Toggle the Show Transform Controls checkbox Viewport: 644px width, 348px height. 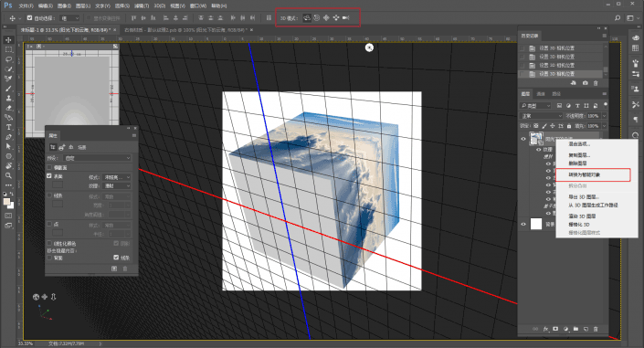(89, 18)
